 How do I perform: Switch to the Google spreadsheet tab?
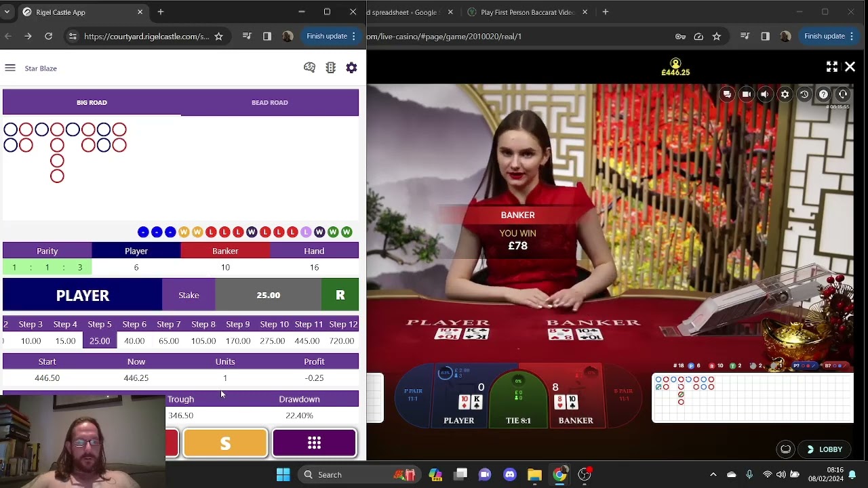click(x=408, y=12)
